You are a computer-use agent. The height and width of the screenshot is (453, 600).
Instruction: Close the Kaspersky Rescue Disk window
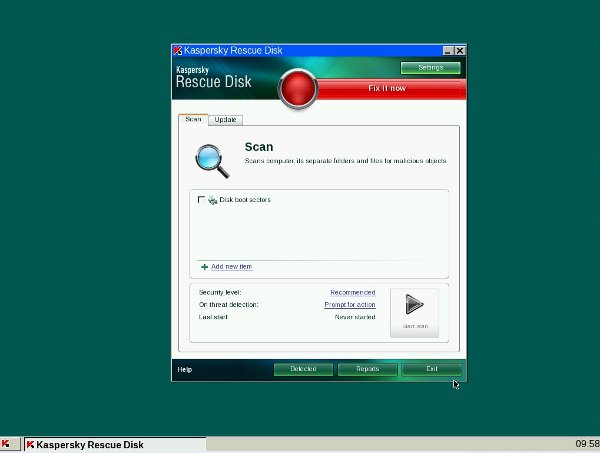(460, 51)
